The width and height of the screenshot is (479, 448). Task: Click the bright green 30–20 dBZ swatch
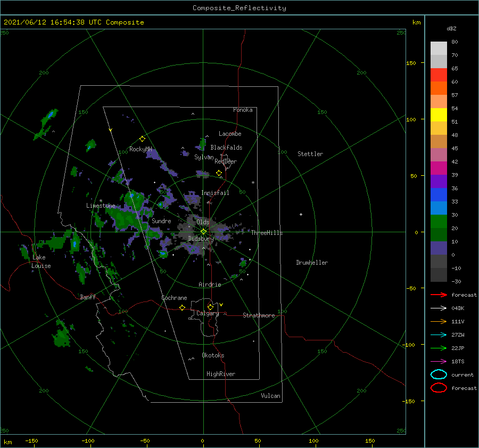439,222
